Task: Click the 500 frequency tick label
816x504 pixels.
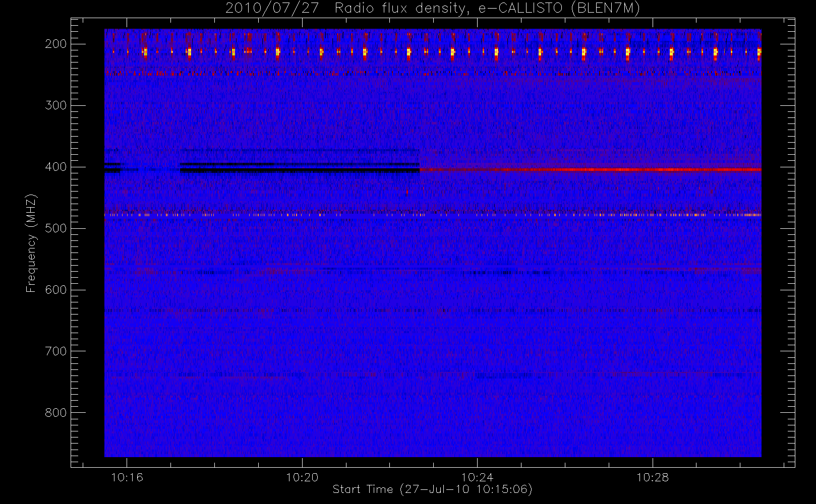Action: [55, 228]
